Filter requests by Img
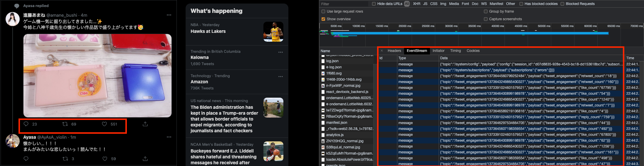The height and width of the screenshot is (166, 644). [x=443, y=4]
